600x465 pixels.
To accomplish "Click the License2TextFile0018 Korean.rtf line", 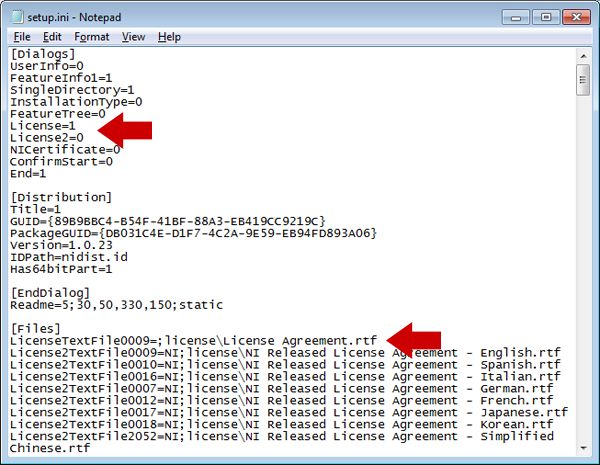I will (x=281, y=424).
